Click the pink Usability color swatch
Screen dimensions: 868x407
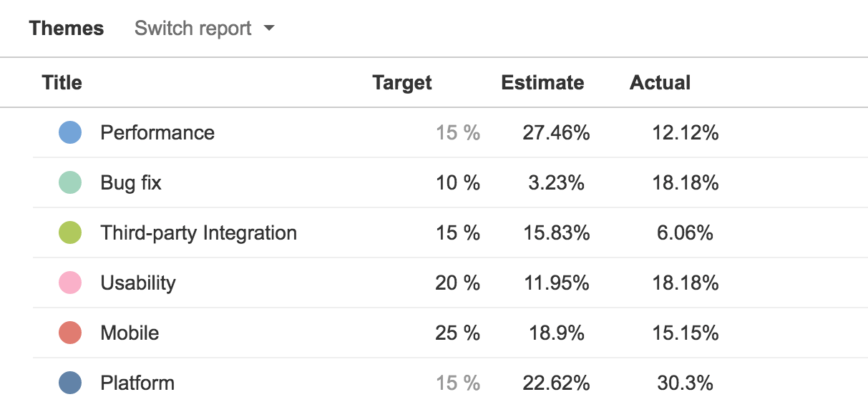[69, 283]
